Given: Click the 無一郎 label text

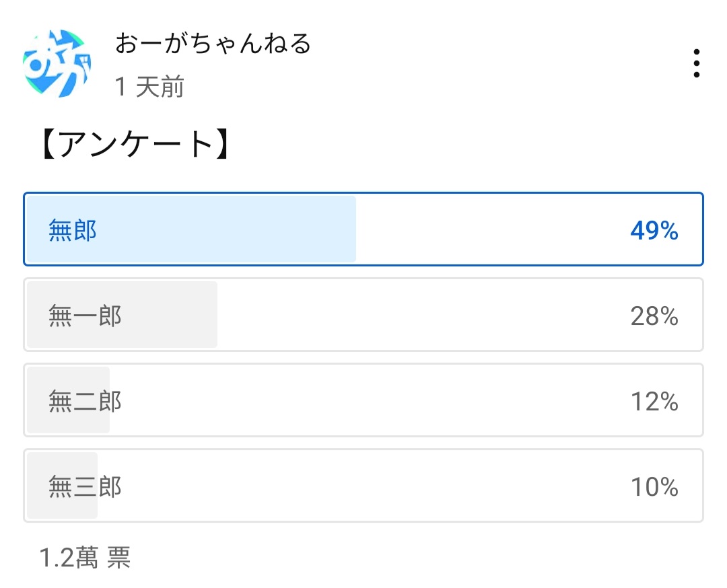Looking at the screenshot, I should click(85, 316).
